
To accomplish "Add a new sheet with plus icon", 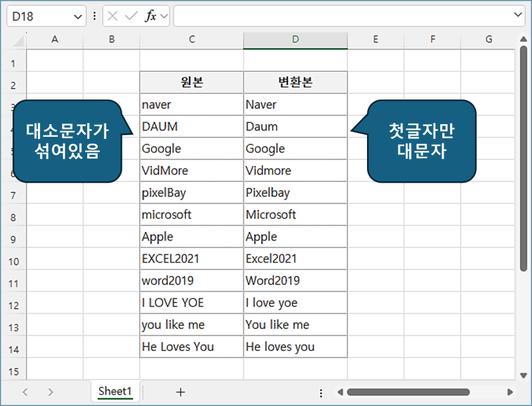I will [x=180, y=392].
